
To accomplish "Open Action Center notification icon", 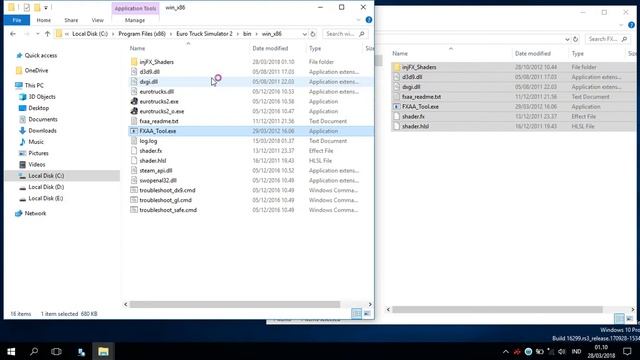I will [628, 351].
